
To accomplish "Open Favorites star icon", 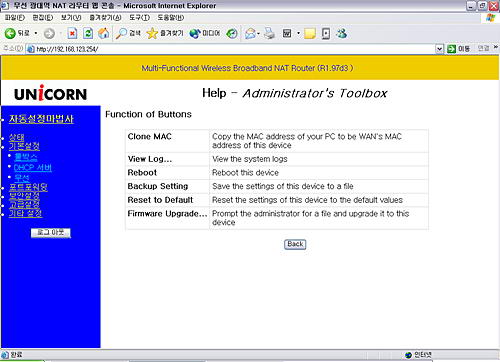I will 152,33.
